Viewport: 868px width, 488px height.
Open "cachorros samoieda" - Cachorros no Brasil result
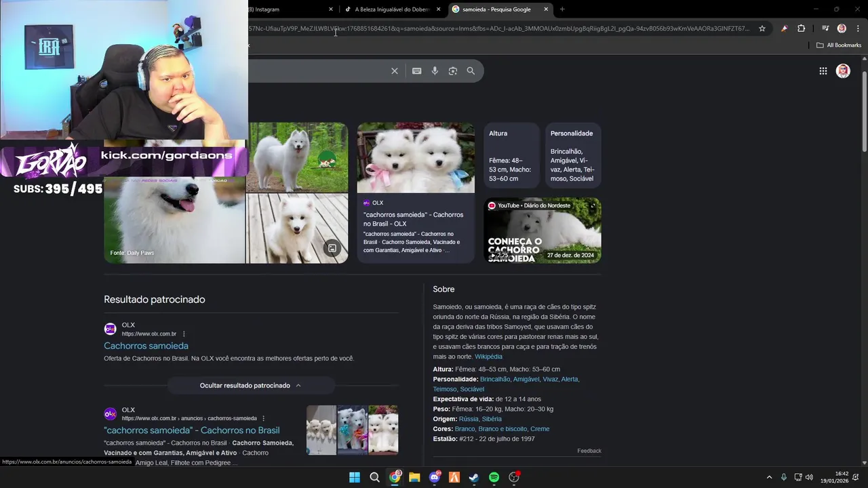tap(192, 430)
